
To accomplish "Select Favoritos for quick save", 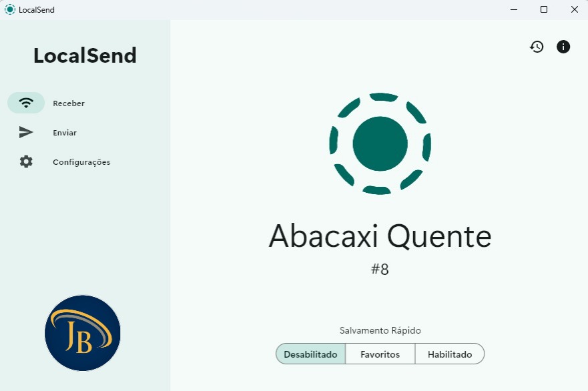I will 380,354.
